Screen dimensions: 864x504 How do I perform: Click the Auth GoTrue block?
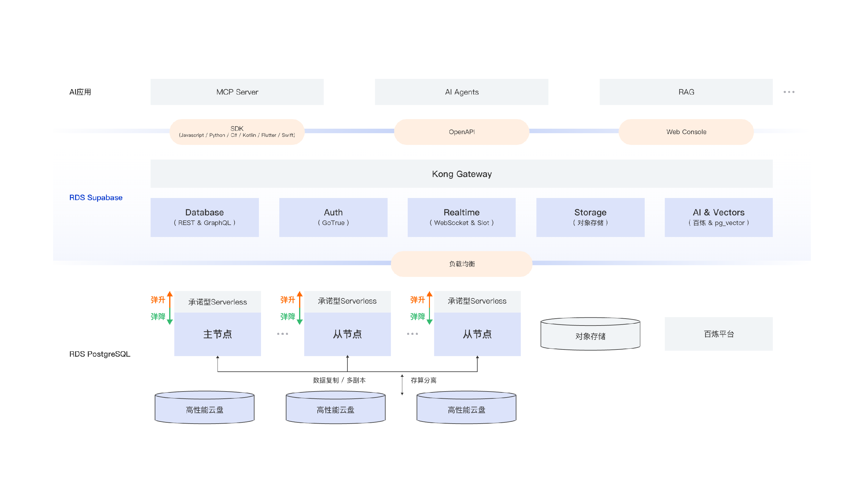[x=333, y=217]
